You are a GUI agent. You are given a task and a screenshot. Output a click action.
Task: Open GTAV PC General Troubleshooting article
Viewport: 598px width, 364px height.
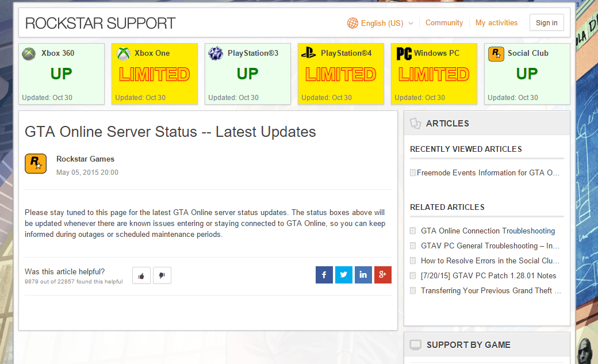[490, 246]
